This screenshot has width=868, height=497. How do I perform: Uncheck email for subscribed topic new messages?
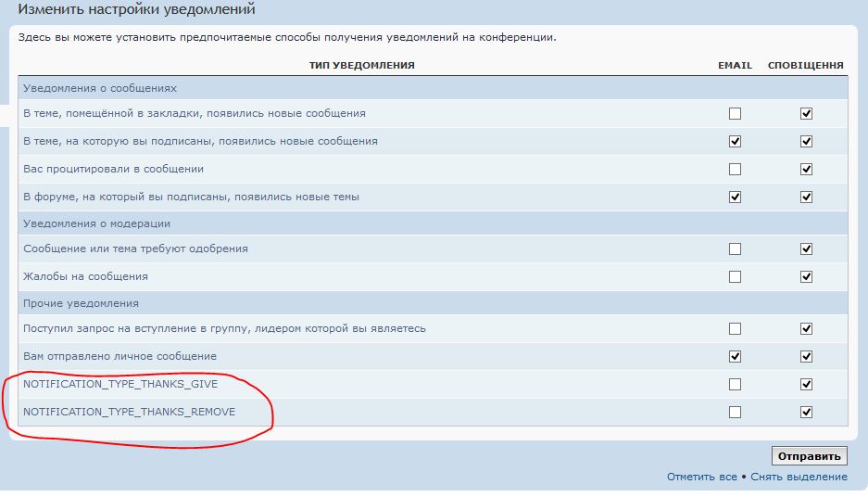tap(735, 142)
